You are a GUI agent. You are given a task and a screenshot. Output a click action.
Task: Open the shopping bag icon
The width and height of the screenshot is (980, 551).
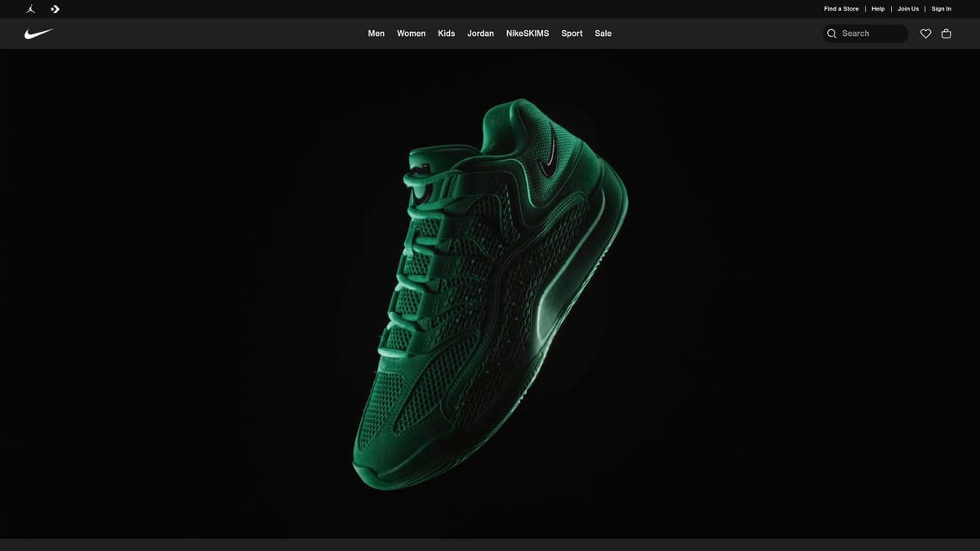(x=946, y=33)
